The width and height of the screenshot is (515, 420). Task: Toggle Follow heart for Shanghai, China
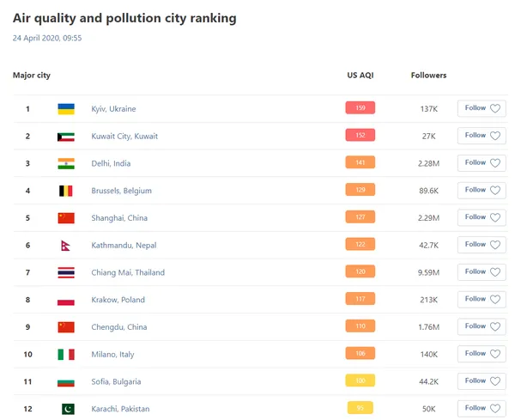[x=495, y=217]
